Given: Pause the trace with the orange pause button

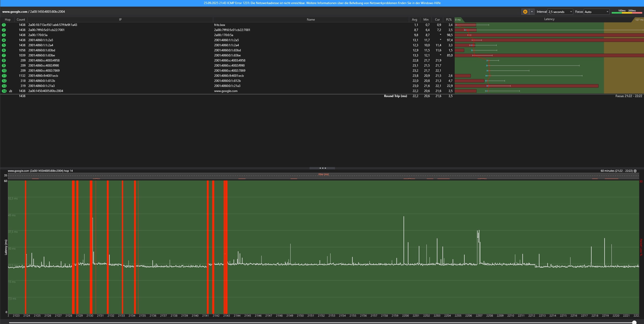Looking at the screenshot, I should tap(525, 12).
